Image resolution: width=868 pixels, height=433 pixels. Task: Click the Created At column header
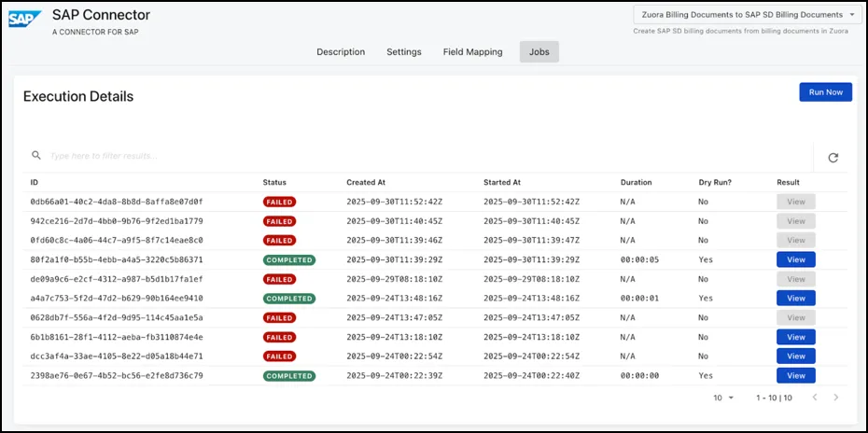[366, 182]
